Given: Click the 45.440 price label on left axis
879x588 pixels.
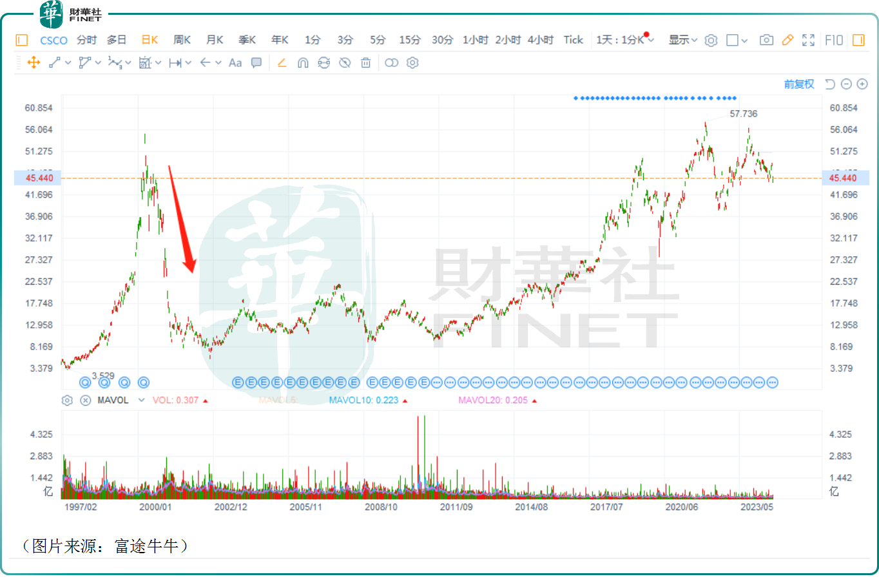Looking at the screenshot, I should click(39, 178).
